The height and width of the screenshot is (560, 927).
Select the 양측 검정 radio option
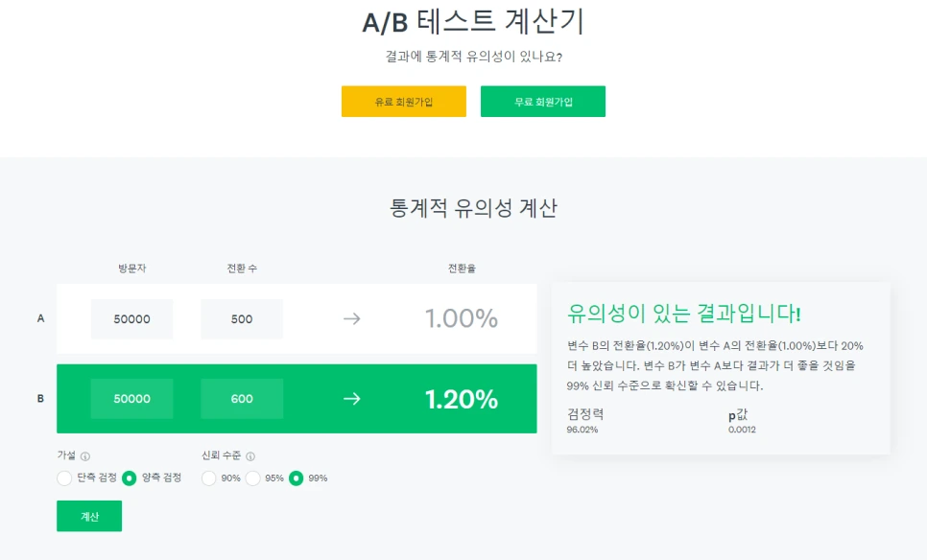130,478
